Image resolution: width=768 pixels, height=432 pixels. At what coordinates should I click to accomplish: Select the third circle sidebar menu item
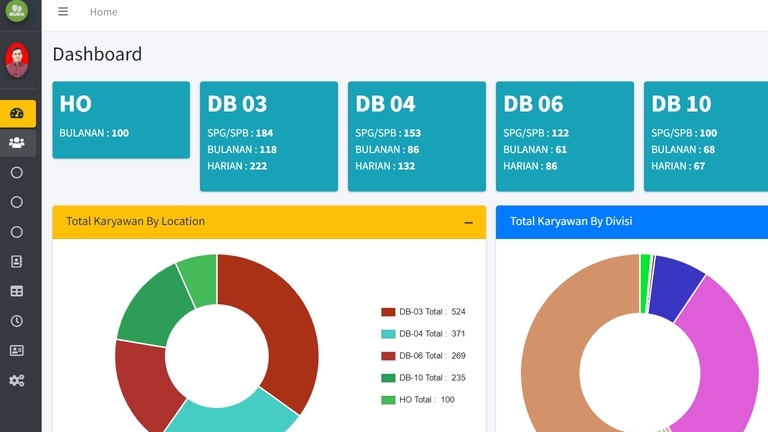click(17, 232)
